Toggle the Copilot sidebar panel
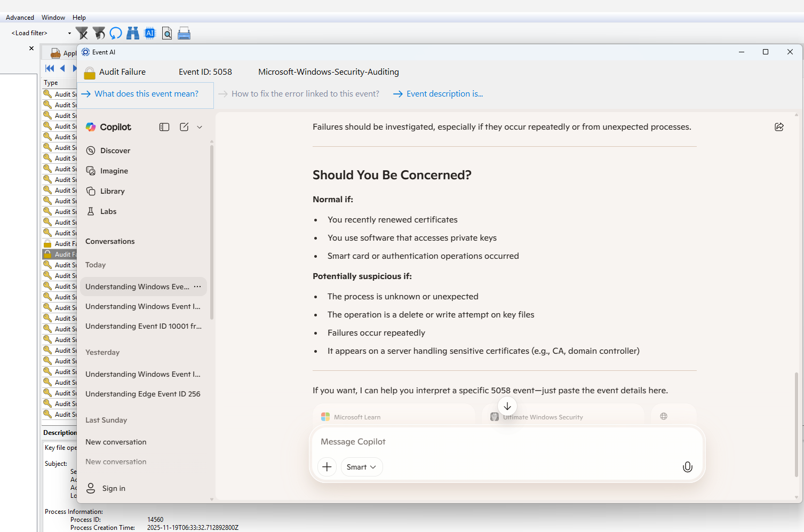Viewport: 804px width, 532px height. click(164, 127)
